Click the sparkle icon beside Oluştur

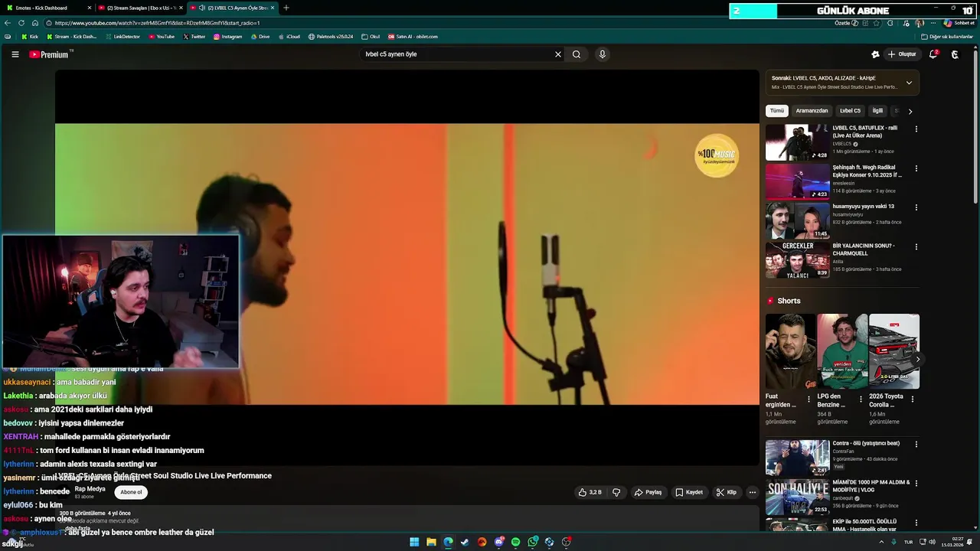pyautogui.click(x=875, y=54)
